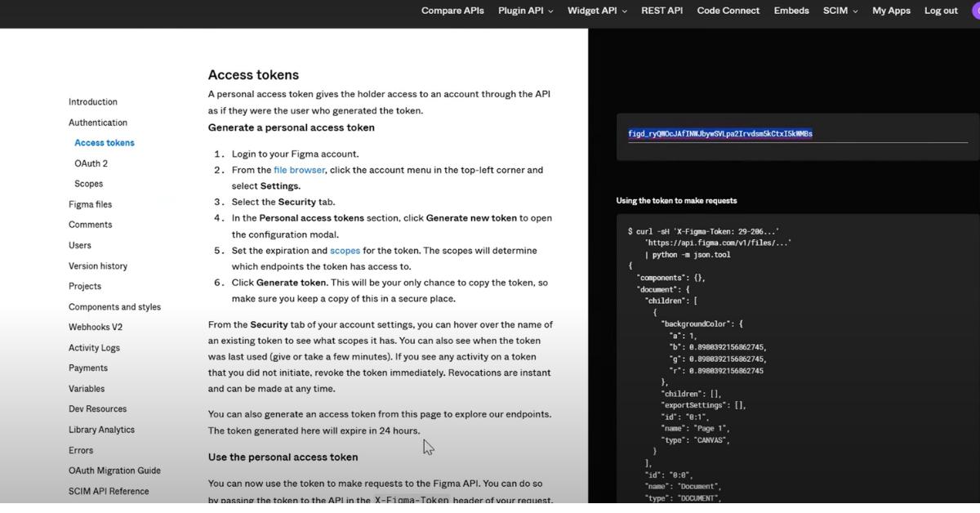This screenshot has height=513, width=980.
Task: Go to Webhooks V2 section
Action: [95, 328]
